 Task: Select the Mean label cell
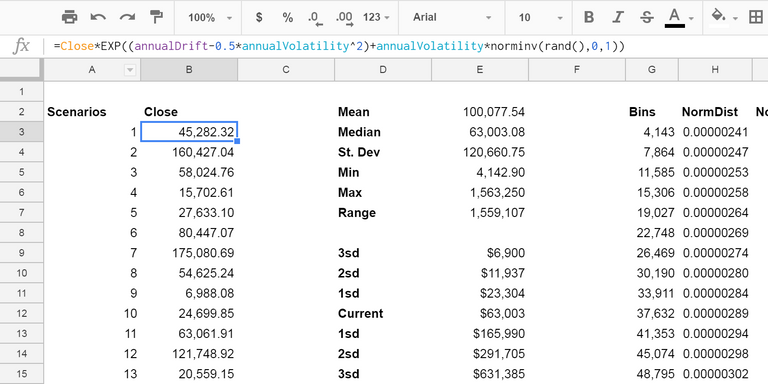click(x=383, y=112)
